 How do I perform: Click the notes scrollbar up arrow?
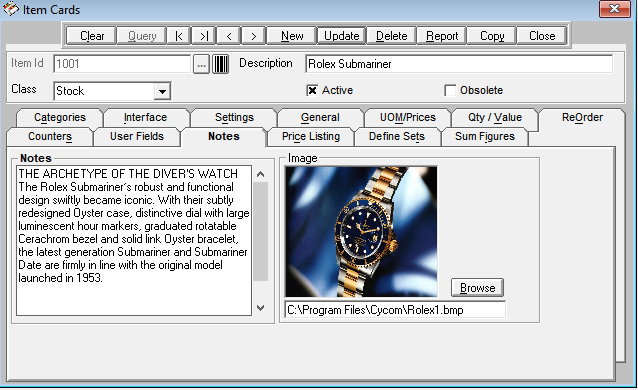[x=261, y=174]
